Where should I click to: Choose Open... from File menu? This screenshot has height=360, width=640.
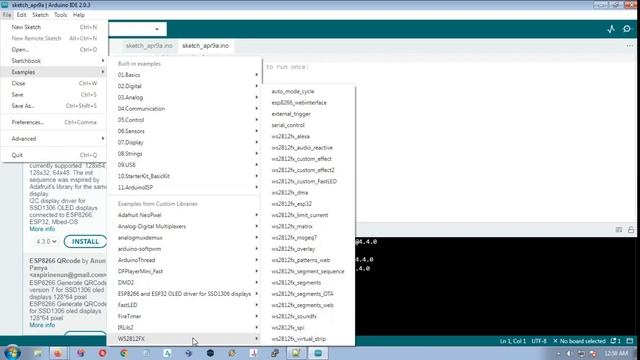click(54, 49)
